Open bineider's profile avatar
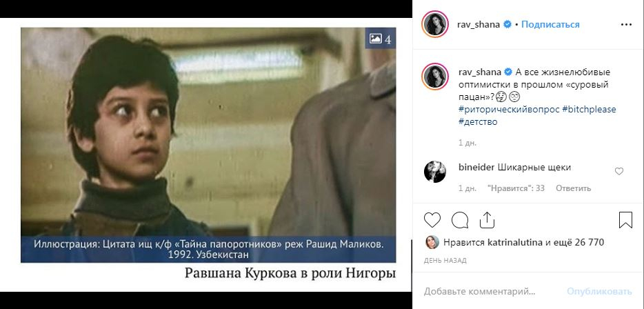The width and height of the screenshot is (644, 309). pos(435,172)
